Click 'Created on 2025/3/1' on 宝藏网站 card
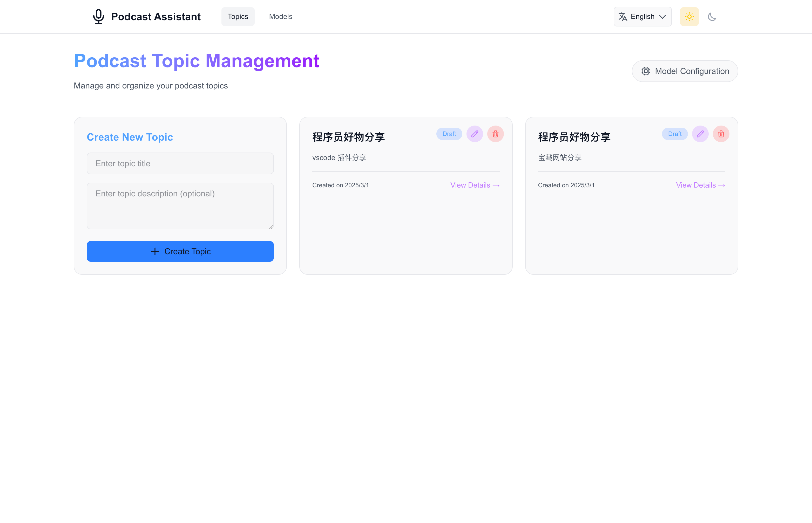 tap(566, 185)
